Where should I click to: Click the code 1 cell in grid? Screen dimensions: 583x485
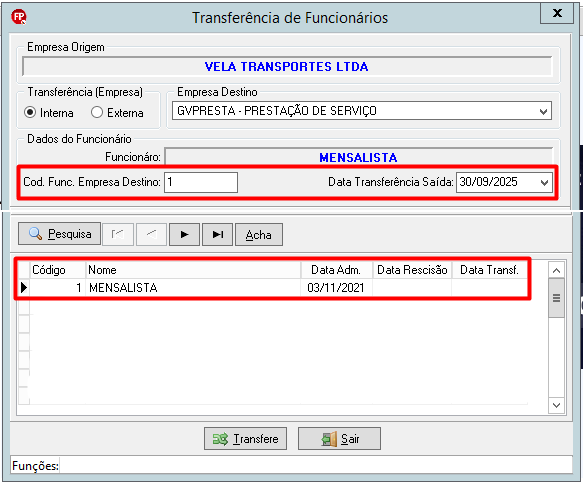pos(58,288)
